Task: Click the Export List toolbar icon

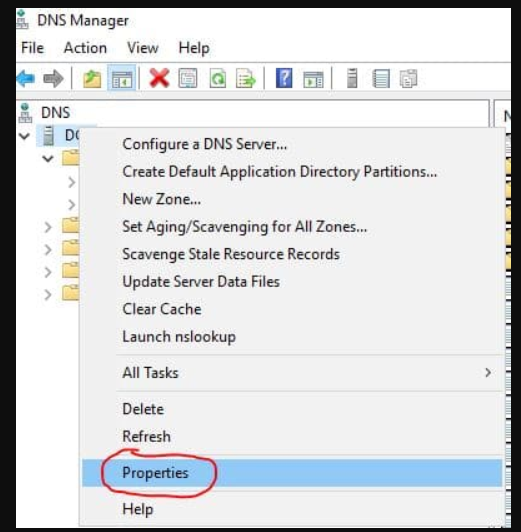Action: 246,78
